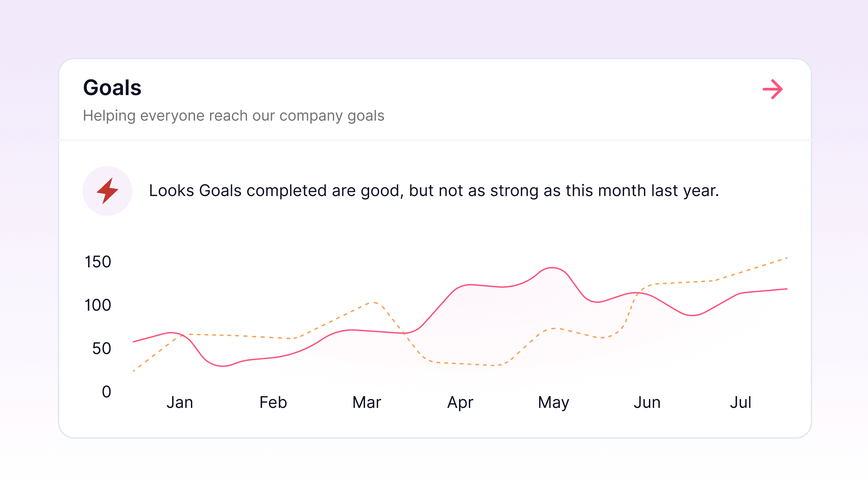868x496 pixels.
Task: Click the pink arrow in Goals header
Action: click(x=772, y=89)
